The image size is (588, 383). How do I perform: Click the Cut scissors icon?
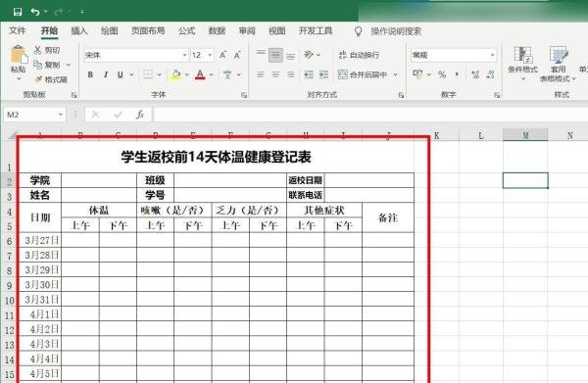(x=37, y=50)
